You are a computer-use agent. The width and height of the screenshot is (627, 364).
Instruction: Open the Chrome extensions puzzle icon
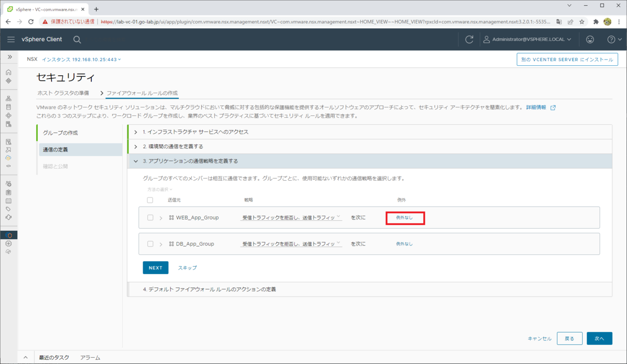(x=596, y=22)
